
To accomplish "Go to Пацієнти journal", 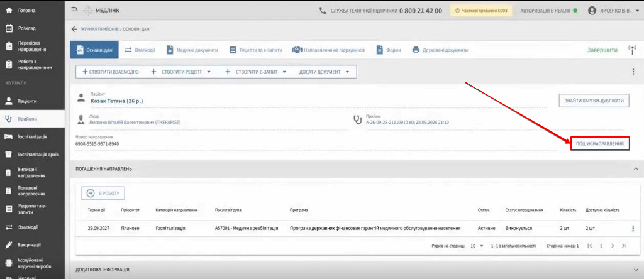I will click(x=32, y=101).
